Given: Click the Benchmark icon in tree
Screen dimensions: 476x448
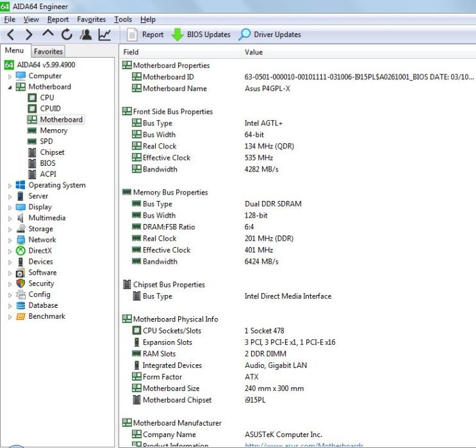Looking at the screenshot, I should pyautogui.click(x=21, y=316).
